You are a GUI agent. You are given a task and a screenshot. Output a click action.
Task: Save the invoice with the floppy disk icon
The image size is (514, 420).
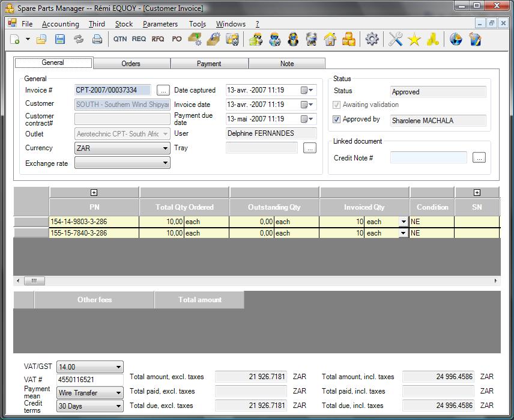60,40
